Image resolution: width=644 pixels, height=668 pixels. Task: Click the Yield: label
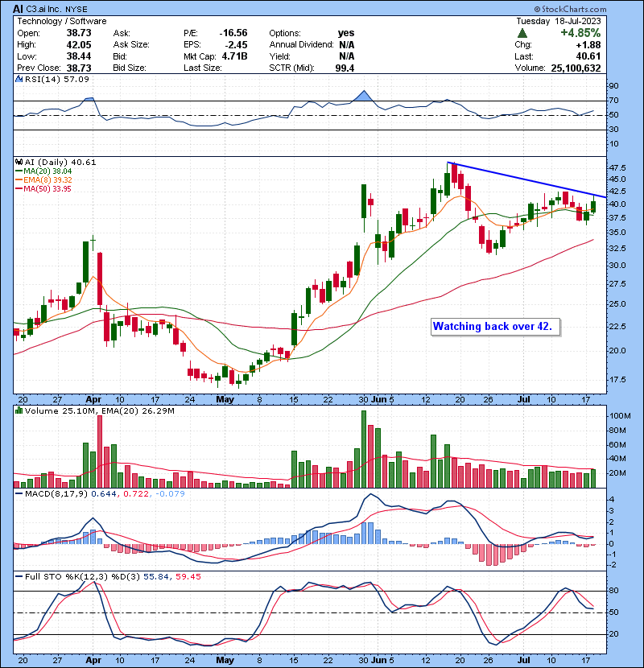pos(279,56)
